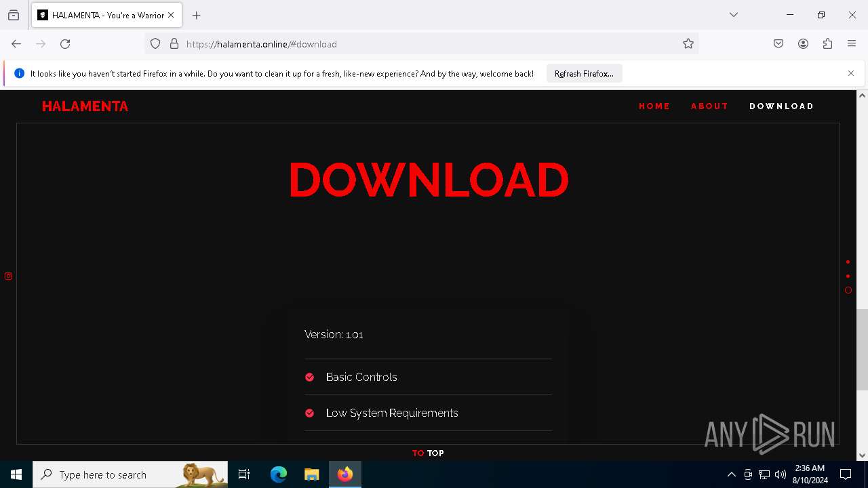Click the info icon in notification bar

coord(19,73)
